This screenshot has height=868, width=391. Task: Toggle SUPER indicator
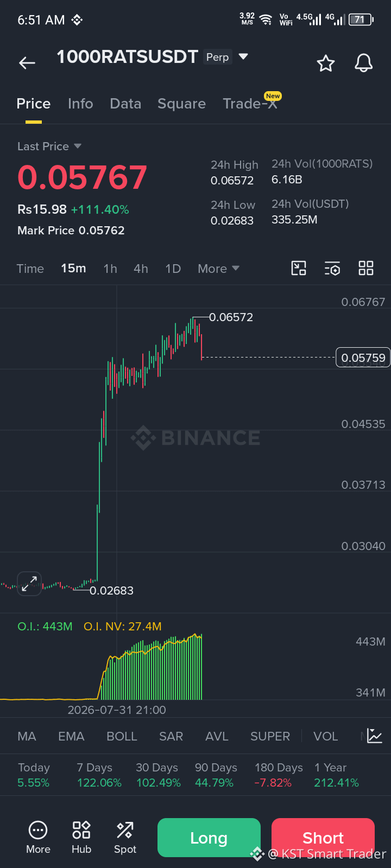(270, 736)
